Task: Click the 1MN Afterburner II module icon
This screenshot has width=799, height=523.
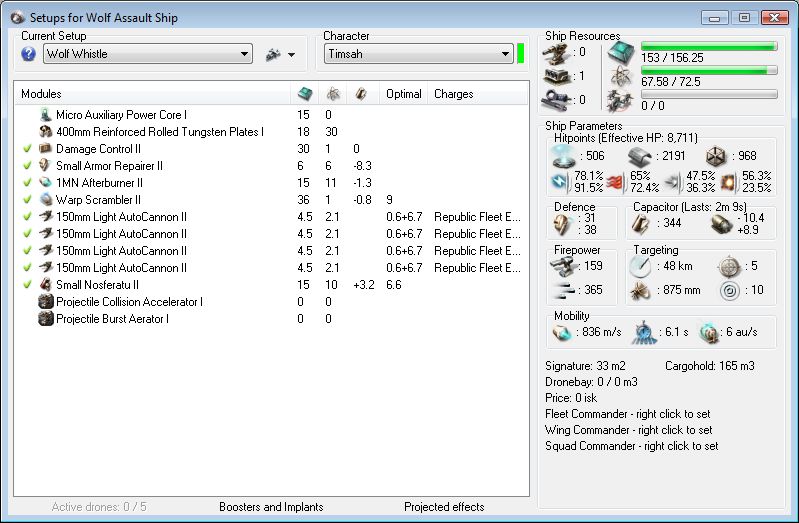Action: pyautogui.click(x=46, y=182)
